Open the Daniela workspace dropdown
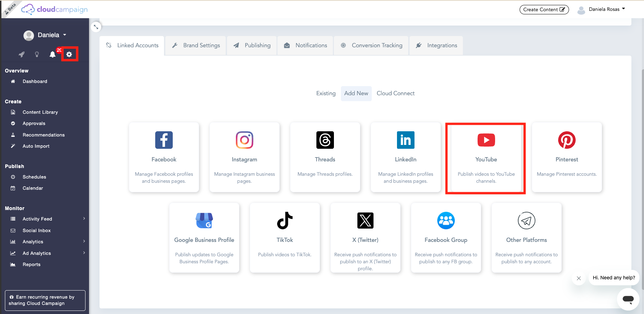644x314 pixels. (x=45, y=35)
